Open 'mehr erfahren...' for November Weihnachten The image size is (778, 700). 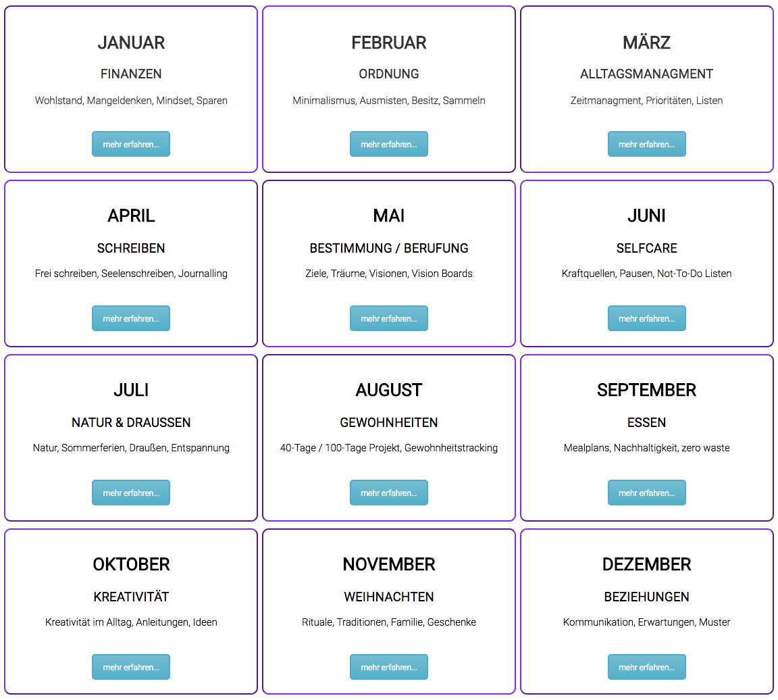pos(389,667)
